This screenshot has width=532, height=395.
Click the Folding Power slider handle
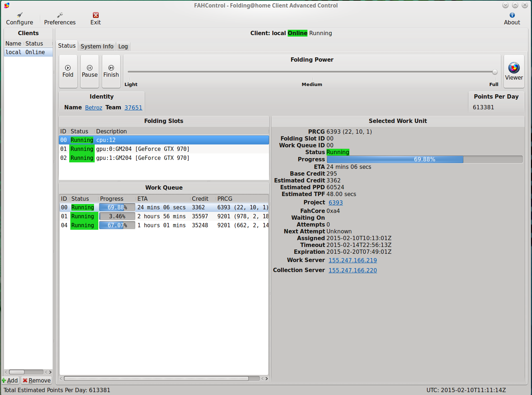(495, 72)
